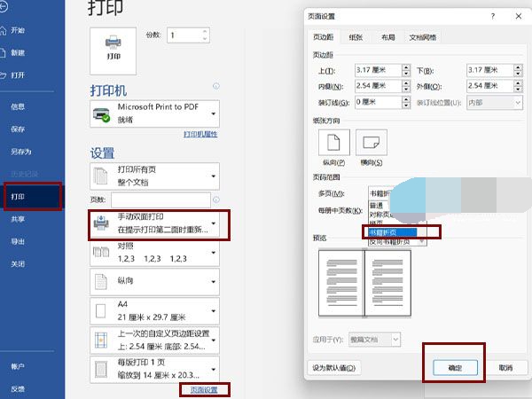Image resolution: width=532 pixels, height=399 pixels.
Task: Switch to the 文档网格 tab
Action: (x=423, y=38)
